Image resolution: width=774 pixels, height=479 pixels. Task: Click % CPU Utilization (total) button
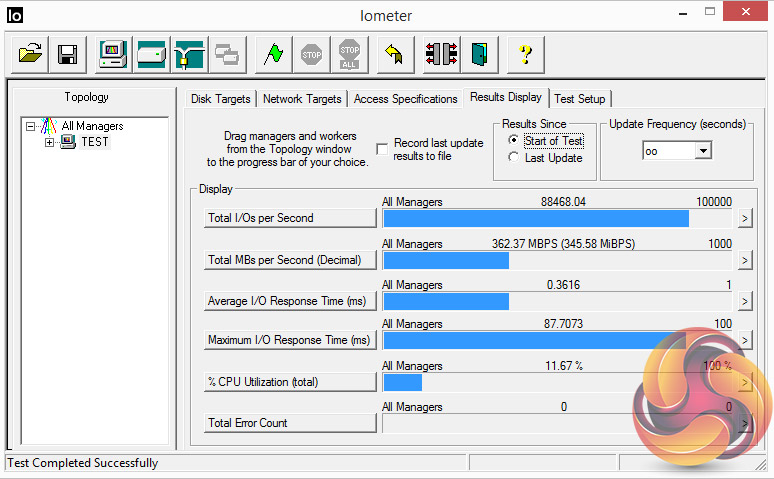point(290,382)
